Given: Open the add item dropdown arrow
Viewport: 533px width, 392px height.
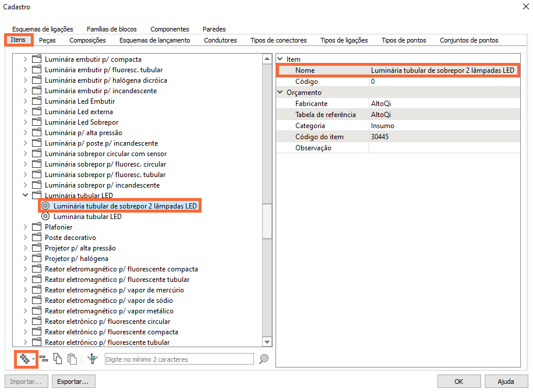Looking at the screenshot, I should [34, 360].
